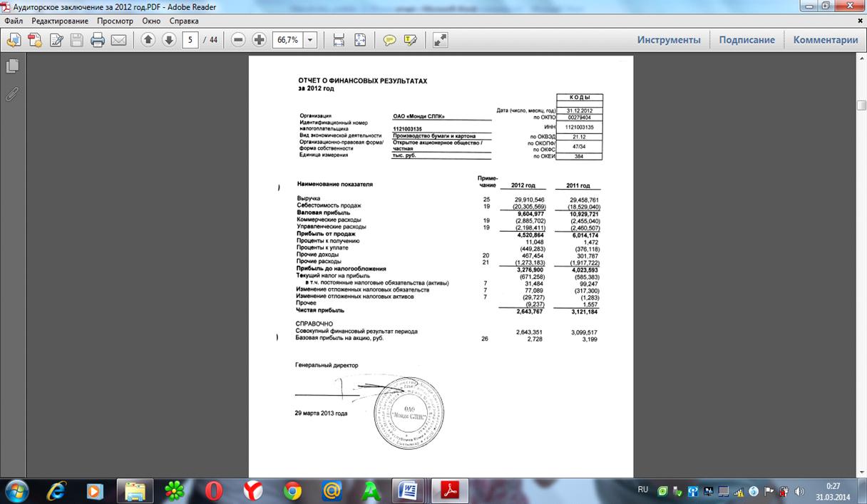Open the Файл menu
The image size is (867, 504).
14,21
